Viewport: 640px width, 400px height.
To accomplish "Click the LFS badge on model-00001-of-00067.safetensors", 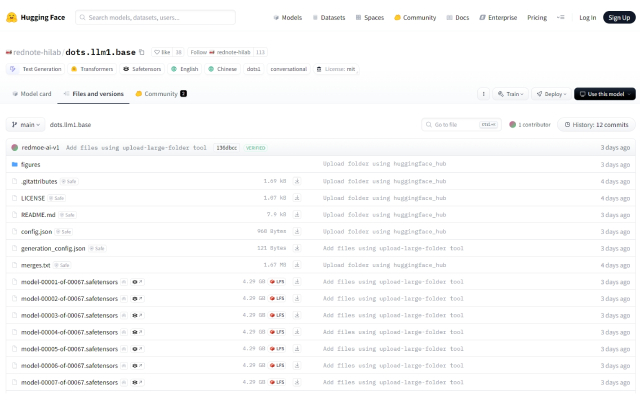I will click(278, 282).
